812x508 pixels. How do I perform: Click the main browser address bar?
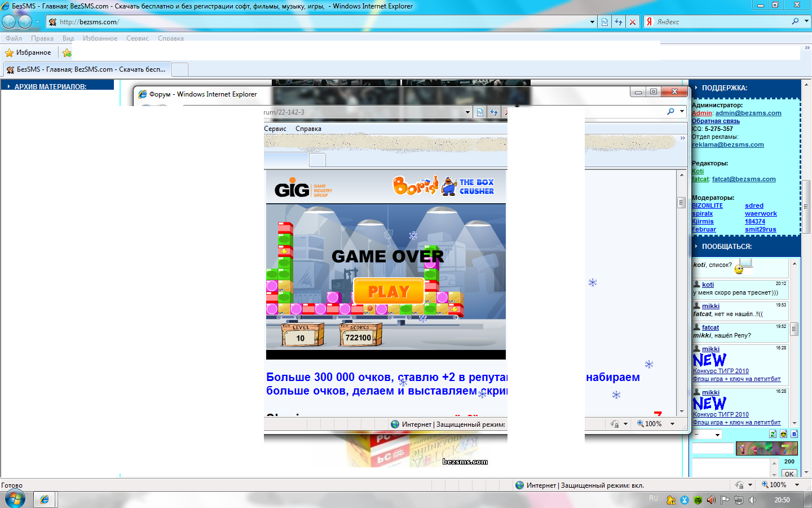click(321, 22)
